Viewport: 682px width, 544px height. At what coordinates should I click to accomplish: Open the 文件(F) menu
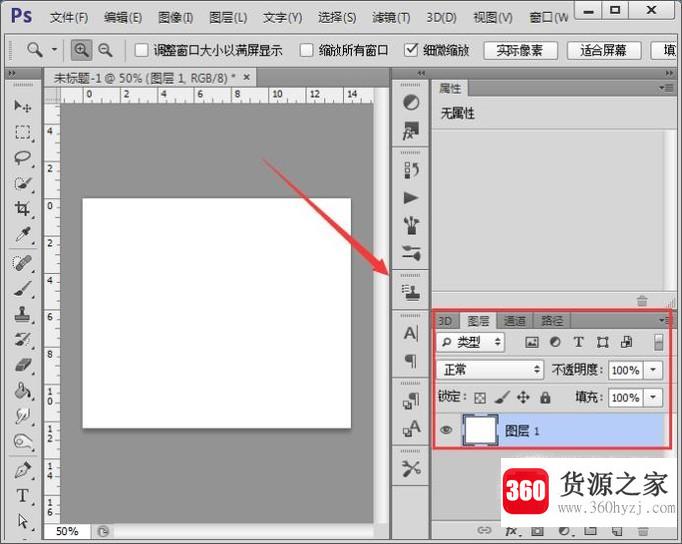[x=69, y=17]
